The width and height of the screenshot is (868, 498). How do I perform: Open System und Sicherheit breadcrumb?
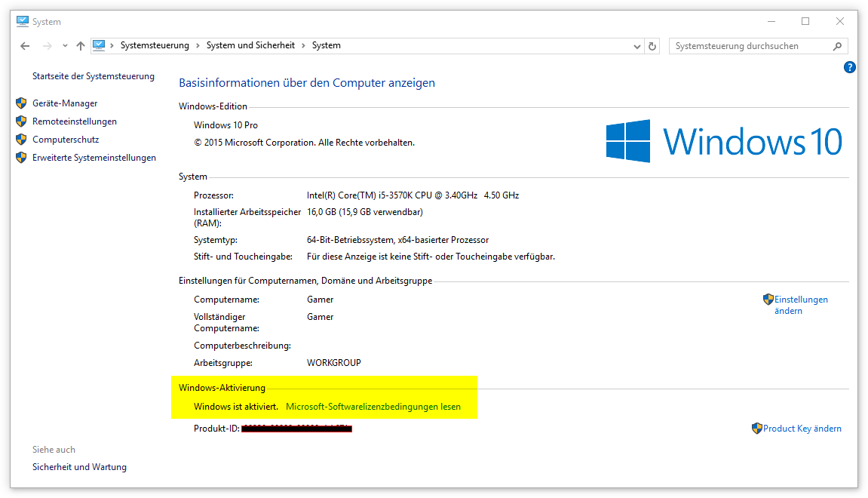tap(251, 45)
